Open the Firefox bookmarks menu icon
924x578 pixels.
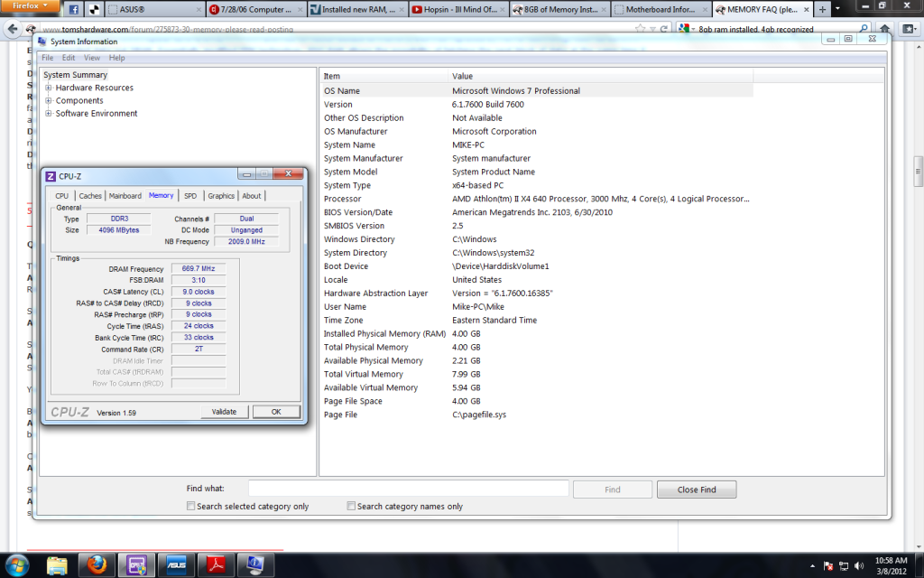coord(910,29)
